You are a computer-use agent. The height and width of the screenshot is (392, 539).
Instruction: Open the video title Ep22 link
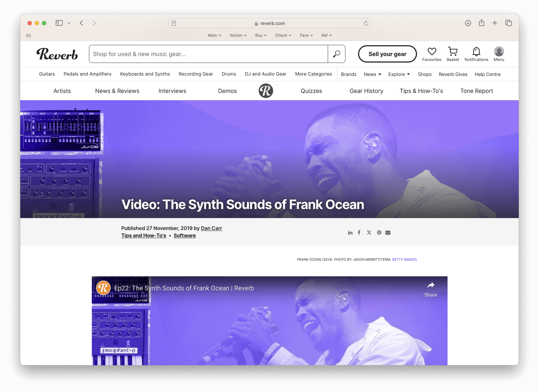(184, 288)
